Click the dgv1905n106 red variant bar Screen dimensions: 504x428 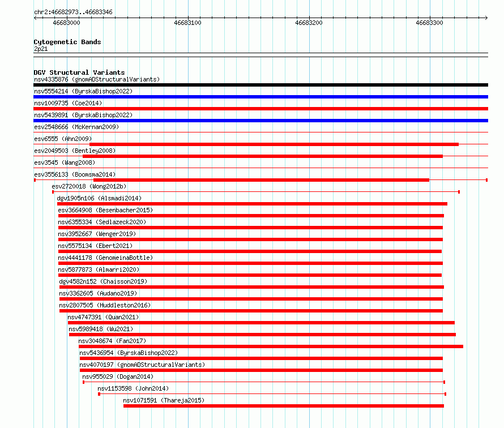(253, 204)
